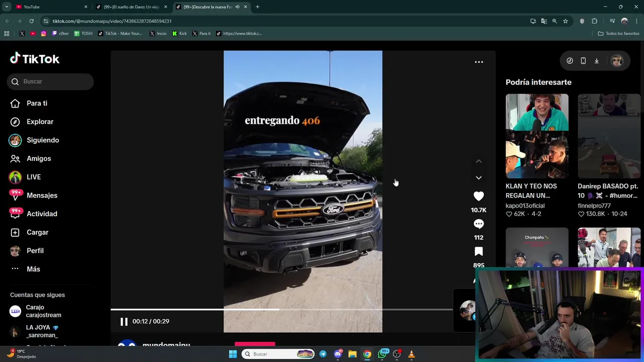Image resolution: width=644 pixels, height=362 pixels.
Task: Go to LIVE section
Action: [x=25, y=177]
